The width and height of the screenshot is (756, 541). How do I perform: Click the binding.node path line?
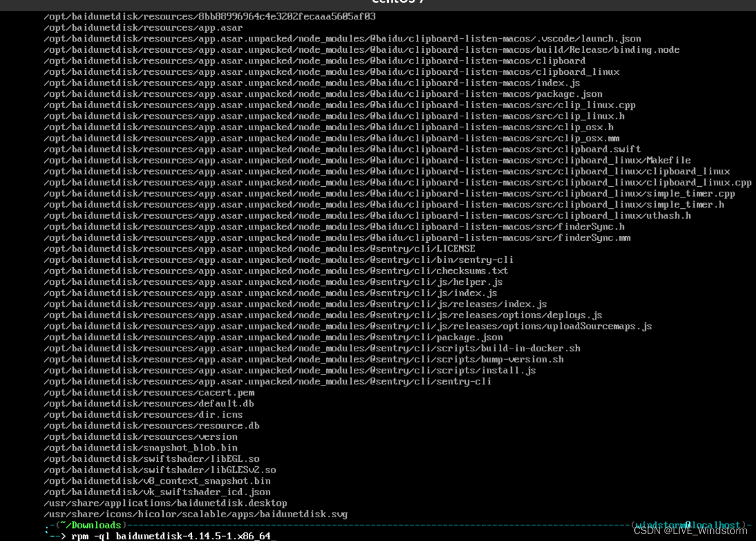pos(362,50)
